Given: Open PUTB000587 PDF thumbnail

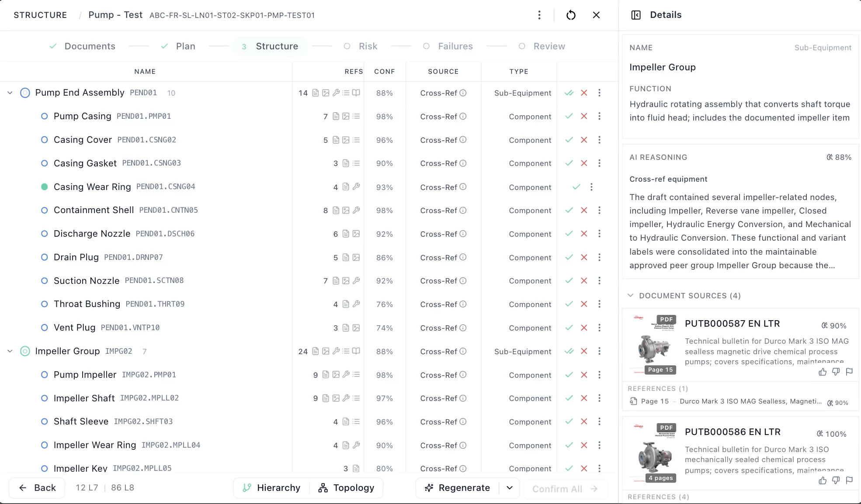Looking at the screenshot, I should click(654, 345).
